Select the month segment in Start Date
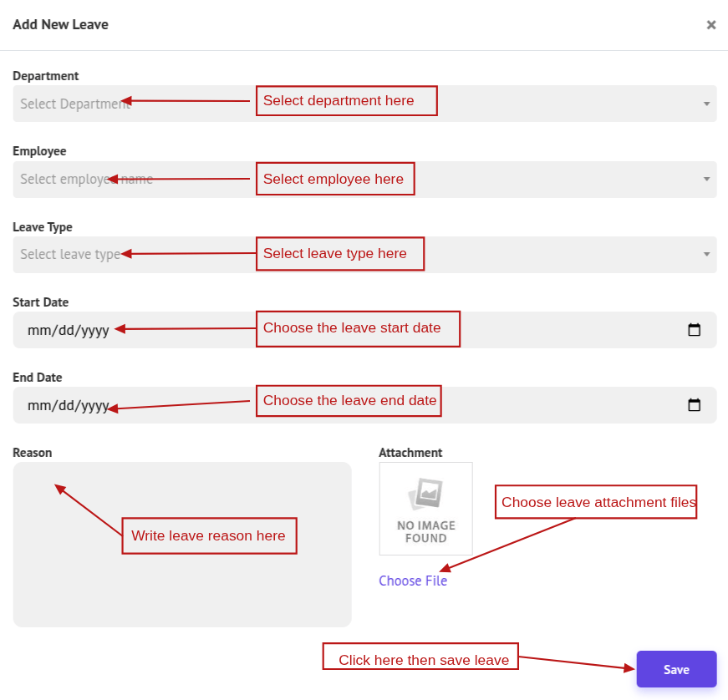This screenshot has height=700, width=728. (38, 331)
